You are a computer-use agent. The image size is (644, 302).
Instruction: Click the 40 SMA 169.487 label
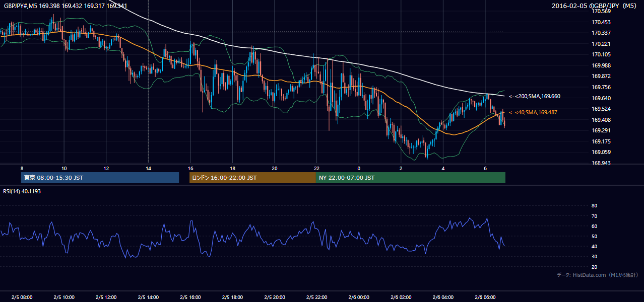[x=533, y=112]
